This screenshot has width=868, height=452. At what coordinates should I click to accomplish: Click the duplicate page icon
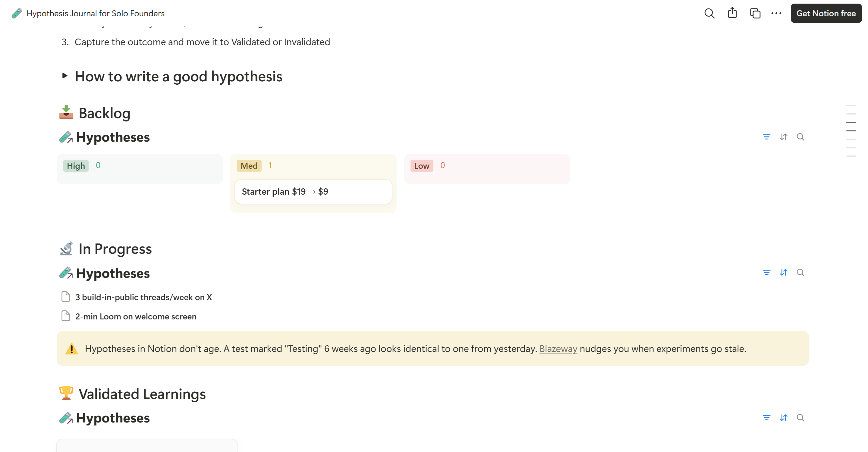coord(755,14)
